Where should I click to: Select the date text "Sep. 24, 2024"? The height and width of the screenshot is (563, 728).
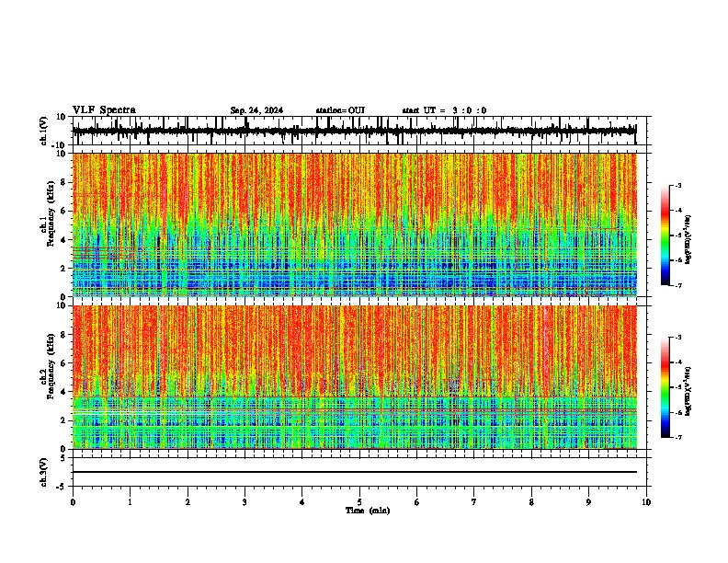click(256, 110)
